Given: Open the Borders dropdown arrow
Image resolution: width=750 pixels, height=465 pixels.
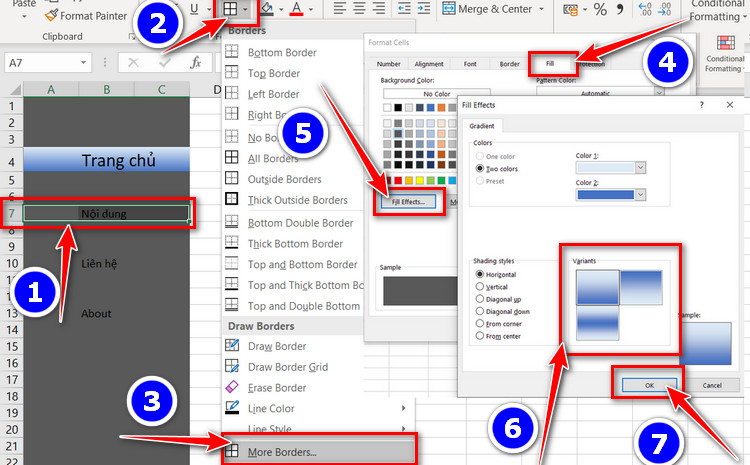Looking at the screenshot, I should pyautogui.click(x=245, y=9).
